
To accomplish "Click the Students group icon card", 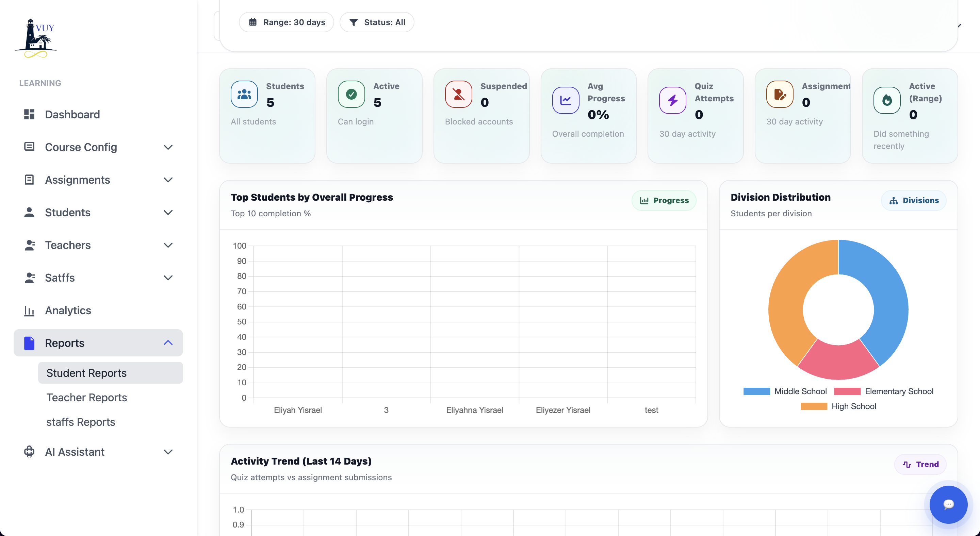I will tap(244, 94).
